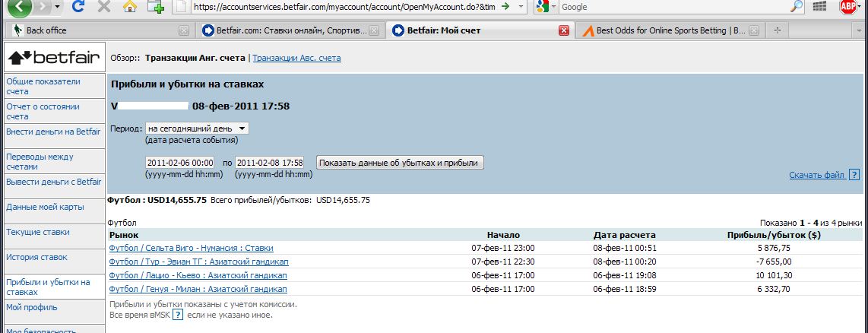Click the new tab plus button after tabs

tap(778, 30)
